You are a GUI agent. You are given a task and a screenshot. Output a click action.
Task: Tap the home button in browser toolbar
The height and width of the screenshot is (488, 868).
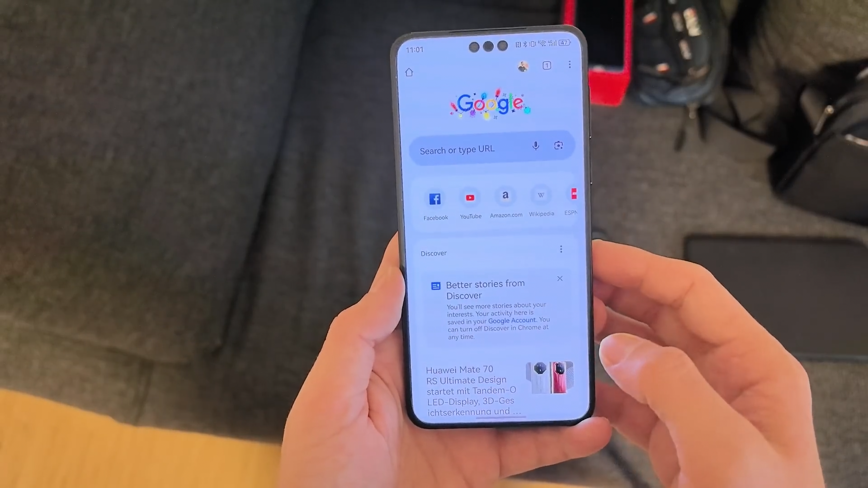pos(409,71)
